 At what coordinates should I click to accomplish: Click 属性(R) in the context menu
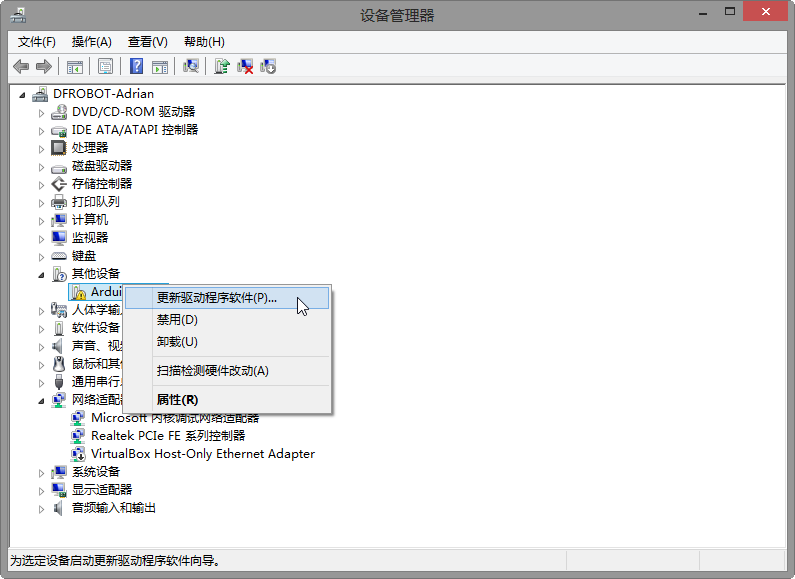177,400
